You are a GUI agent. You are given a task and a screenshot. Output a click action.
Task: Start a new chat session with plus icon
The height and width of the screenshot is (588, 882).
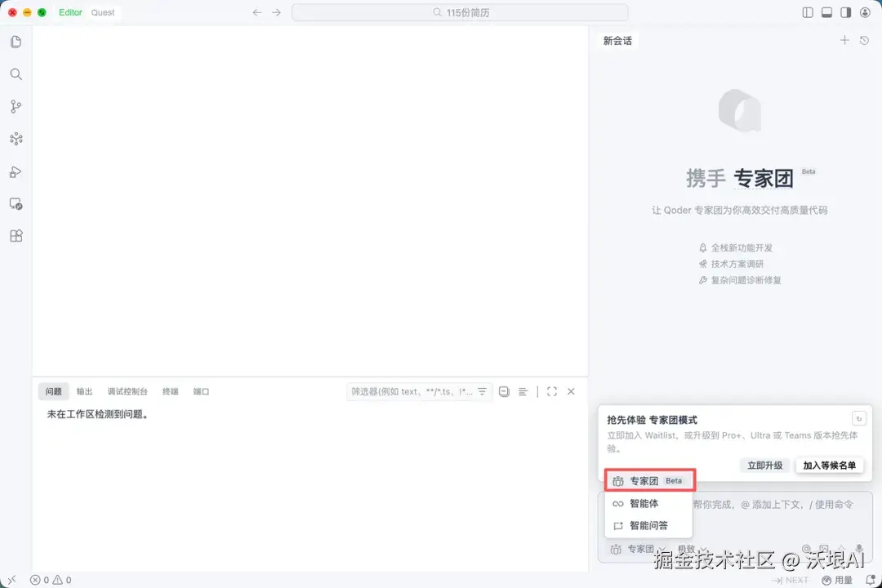pyautogui.click(x=844, y=40)
